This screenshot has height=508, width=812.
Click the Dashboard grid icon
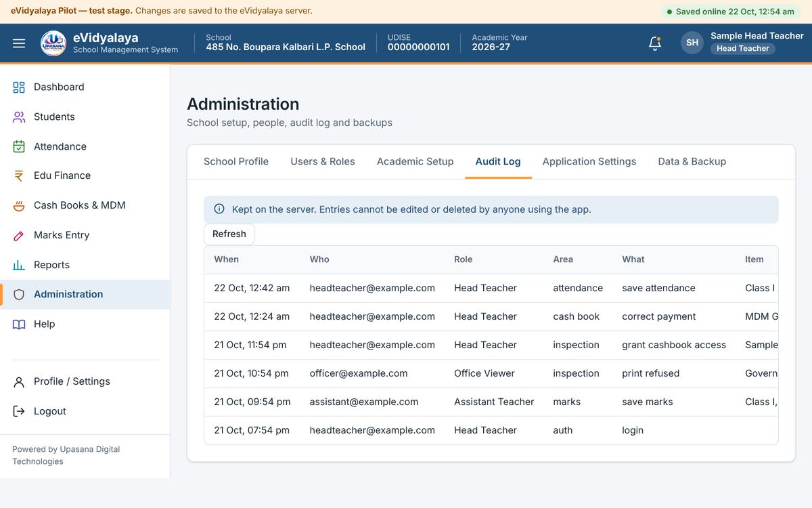(19, 87)
